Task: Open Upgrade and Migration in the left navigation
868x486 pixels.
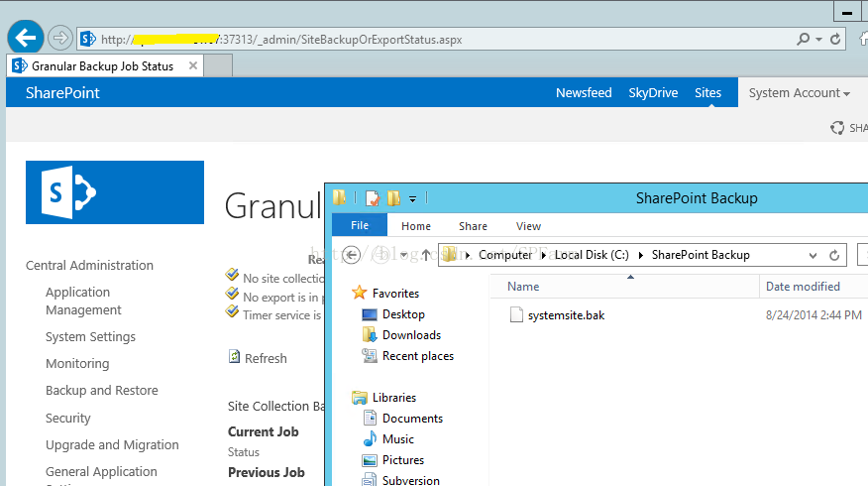Action: (112, 445)
